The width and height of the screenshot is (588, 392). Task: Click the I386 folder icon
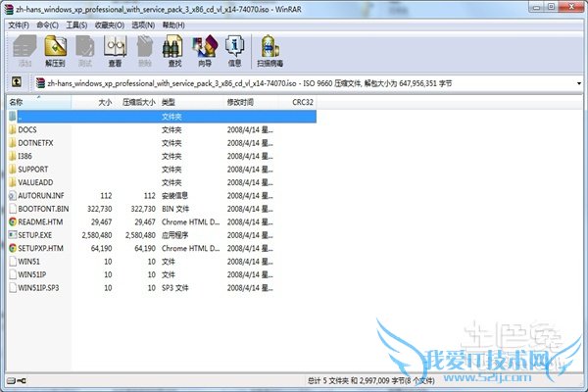click(13, 156)
